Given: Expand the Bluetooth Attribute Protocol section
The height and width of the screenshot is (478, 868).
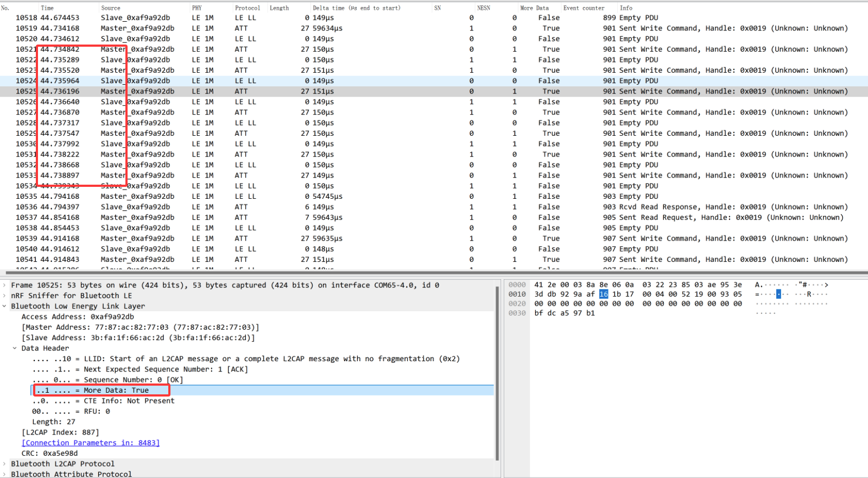Looking at the screenshot, I should pyautogui.click(x=5, y=474).
